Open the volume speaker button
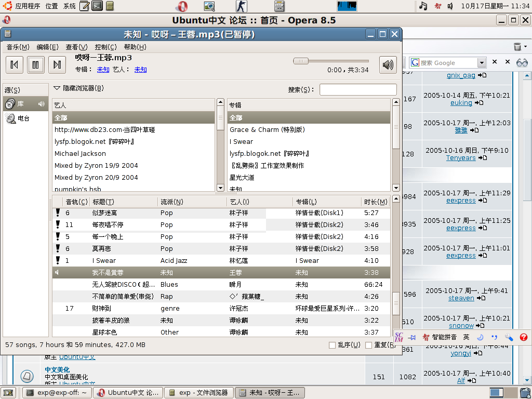This screenshot has height=399, width=532. click(388, 64)
